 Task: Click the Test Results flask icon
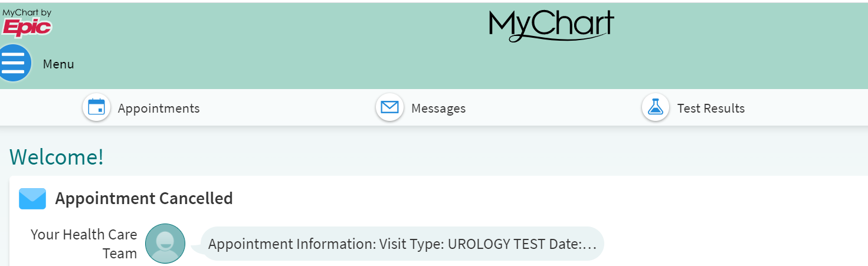pos(655,108)
